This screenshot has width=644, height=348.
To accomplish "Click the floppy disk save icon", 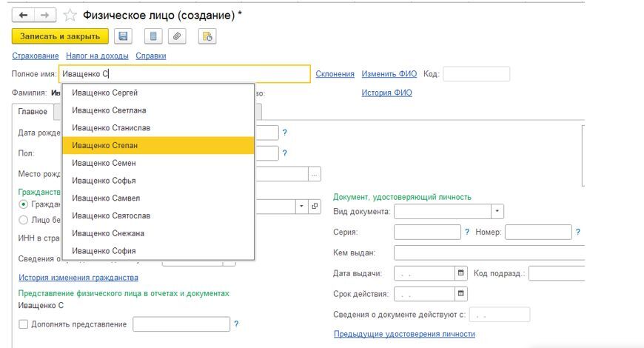I will click(x=124, y=36).
